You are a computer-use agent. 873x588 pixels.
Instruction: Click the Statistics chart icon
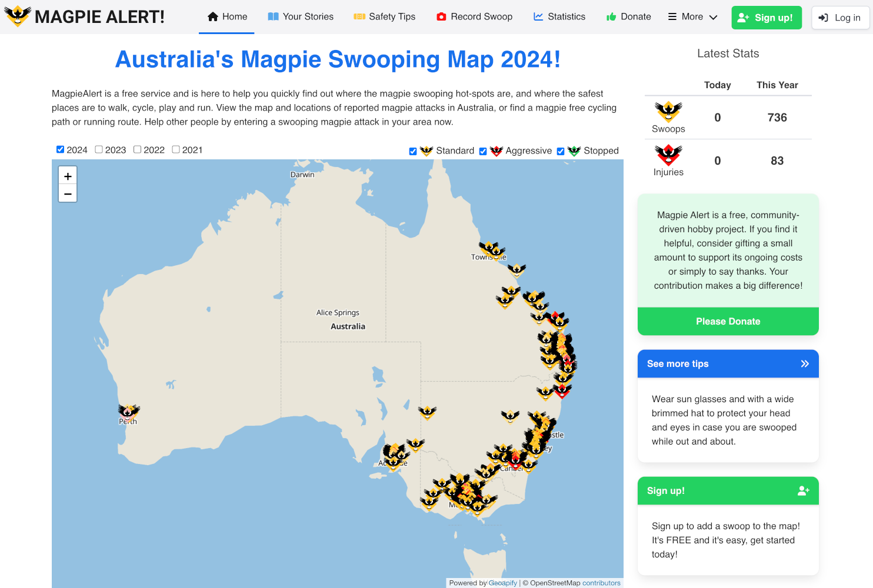point(538,16)
